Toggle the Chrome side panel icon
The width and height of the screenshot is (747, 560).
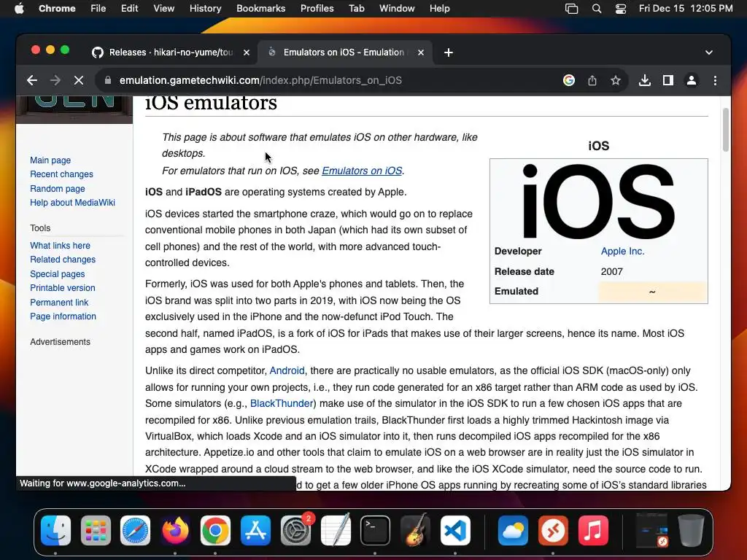click(668, 80)
